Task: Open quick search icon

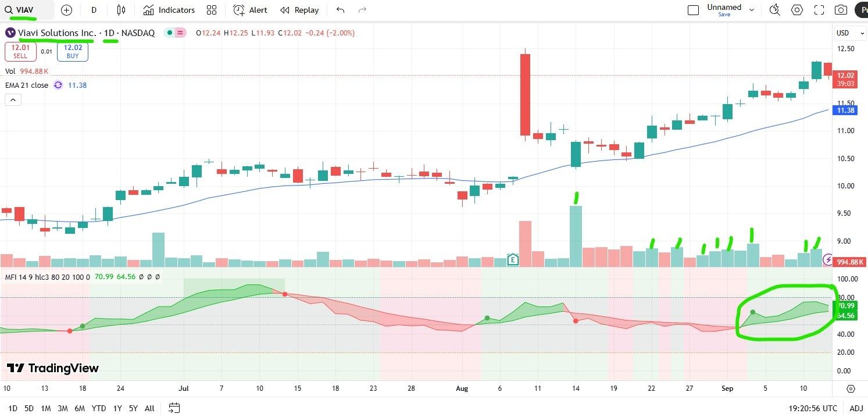Action: [x=774, y=10]
